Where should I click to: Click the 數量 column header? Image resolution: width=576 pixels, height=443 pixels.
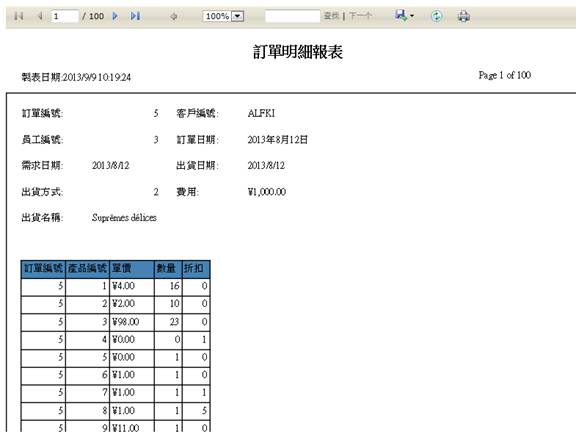(168, 269)
